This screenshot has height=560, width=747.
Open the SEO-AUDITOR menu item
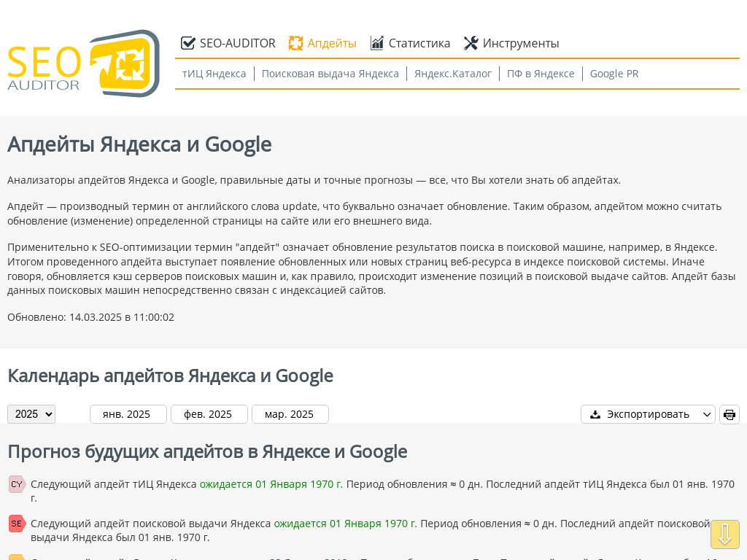click(228, 43)
